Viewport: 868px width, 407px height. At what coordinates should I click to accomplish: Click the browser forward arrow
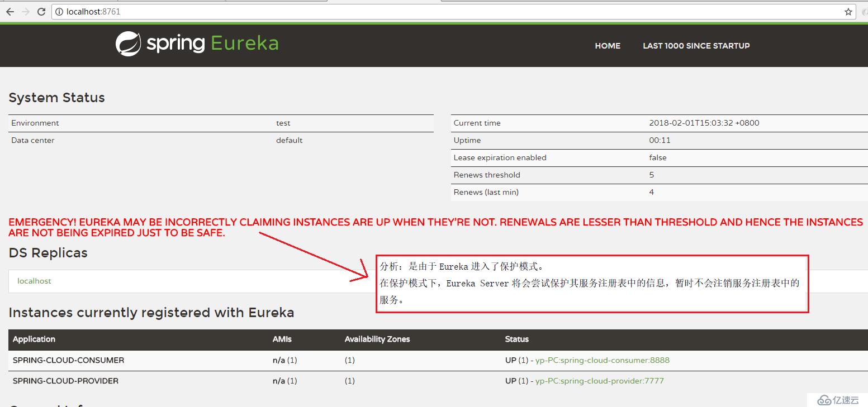(x=25, y=11)
